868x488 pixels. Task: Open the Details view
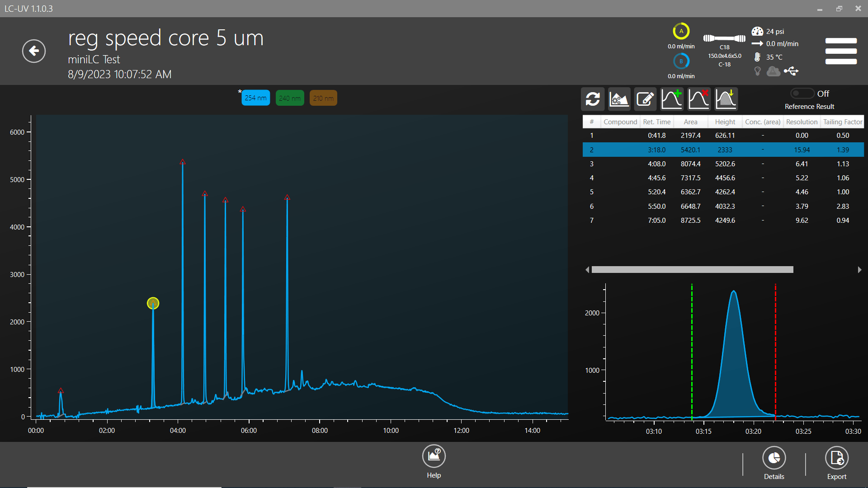774,459
